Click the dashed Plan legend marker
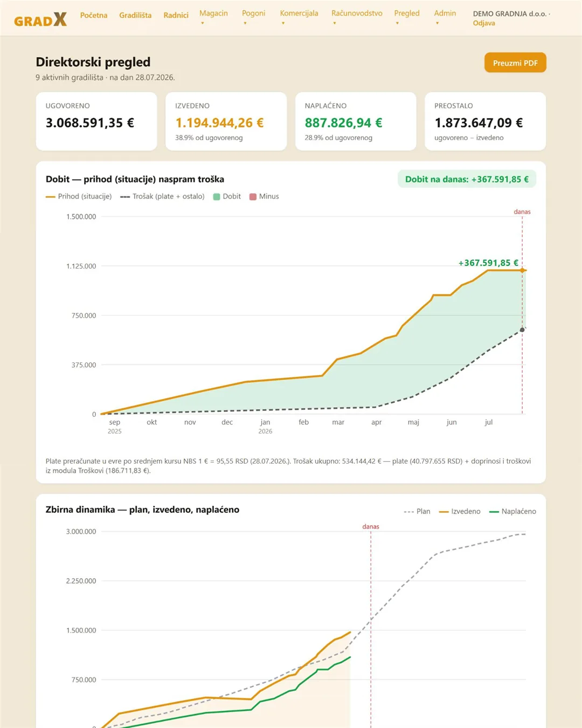Screen dimensions: 582x728 pos(409,512)
